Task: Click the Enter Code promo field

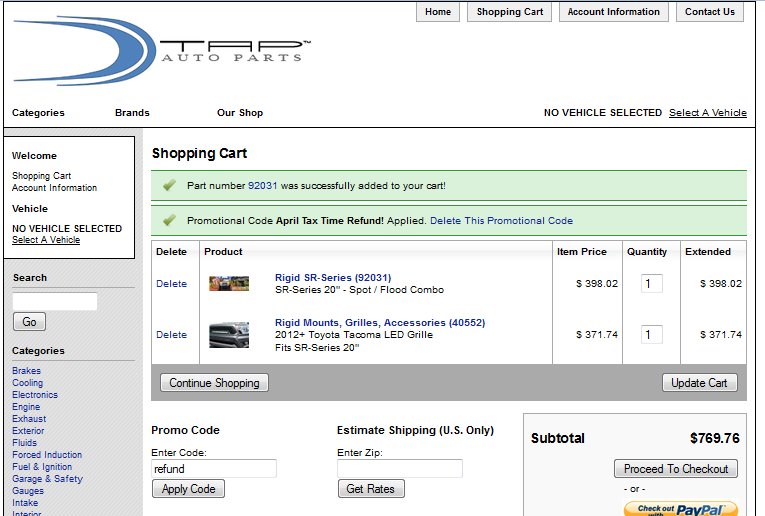Action: click(x=214, y=469)
